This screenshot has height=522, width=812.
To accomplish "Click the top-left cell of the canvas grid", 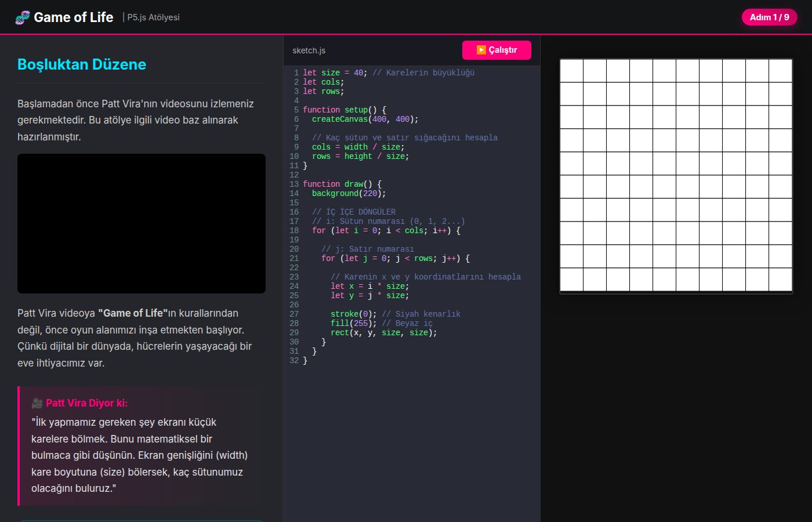I will [x=571, y=71].
